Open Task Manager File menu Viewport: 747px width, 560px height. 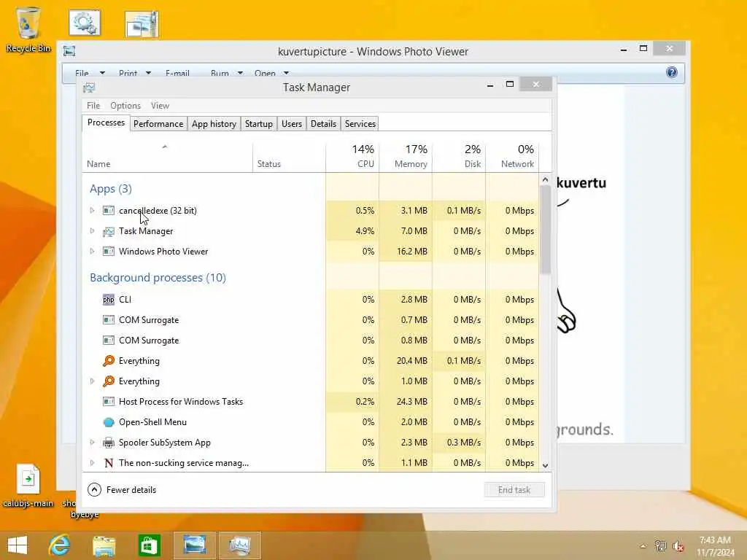coord(93,105)
